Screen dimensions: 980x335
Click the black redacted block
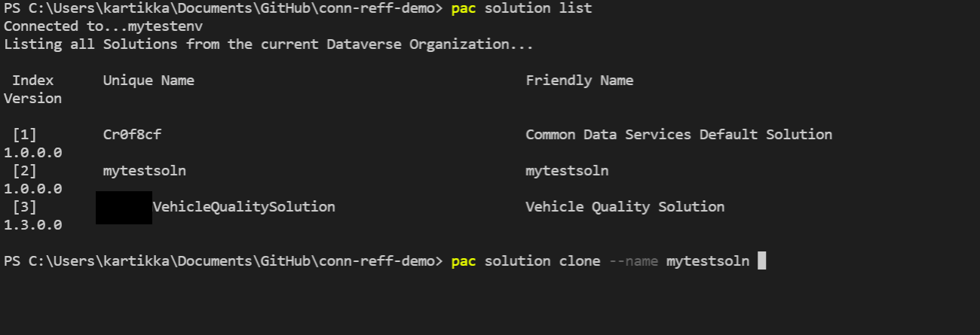124,208
